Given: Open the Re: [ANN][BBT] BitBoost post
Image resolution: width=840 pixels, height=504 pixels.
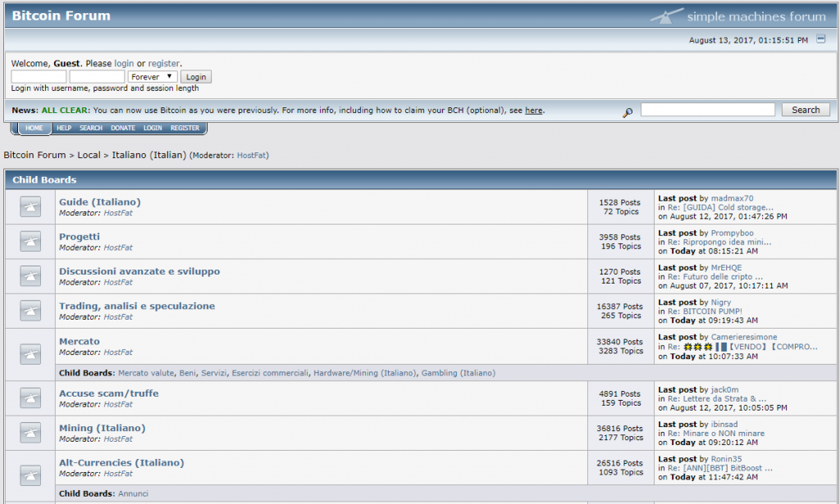Looking at the screenshot, I should tap(719, 468).
